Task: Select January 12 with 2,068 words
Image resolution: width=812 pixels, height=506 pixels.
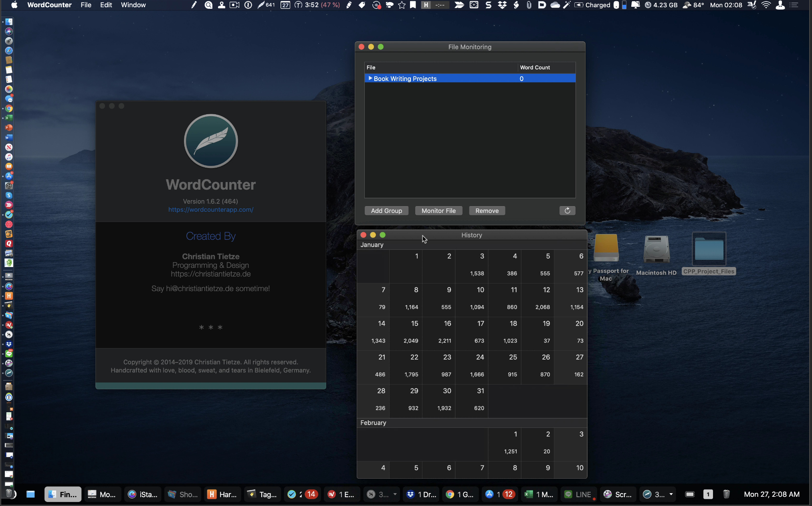Action: click(x=537, y=300)
